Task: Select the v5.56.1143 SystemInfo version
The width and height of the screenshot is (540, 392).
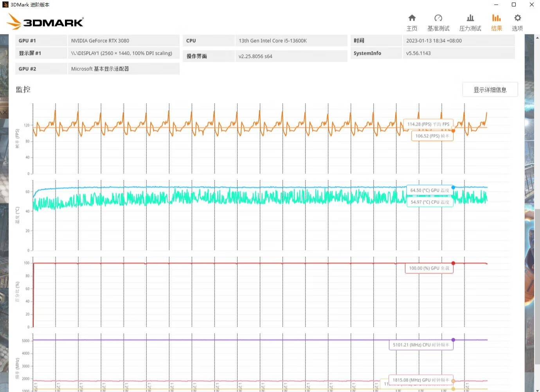Action: point(418,53)
